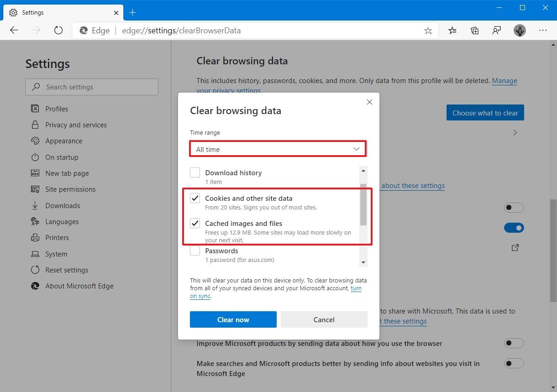Select the Languages sidebar icon
557x392 pixels.
[x=35, y=221]
